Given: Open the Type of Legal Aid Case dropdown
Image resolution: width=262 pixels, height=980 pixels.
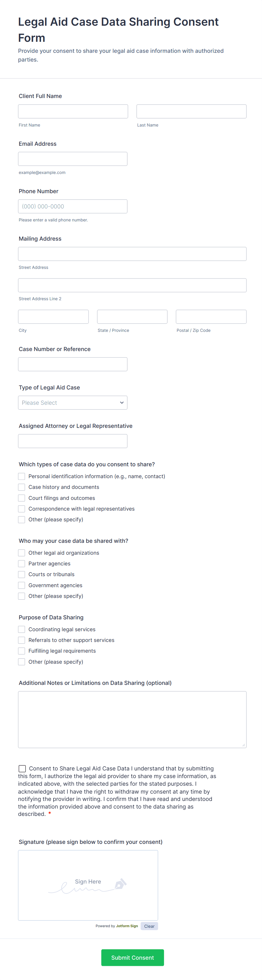Looking at the screenshot, I should coord(72,402).
